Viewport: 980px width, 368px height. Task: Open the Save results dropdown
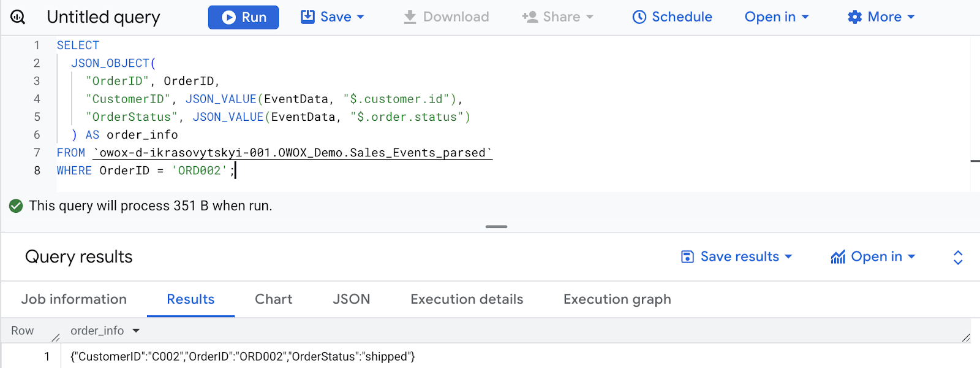point(737,257)
